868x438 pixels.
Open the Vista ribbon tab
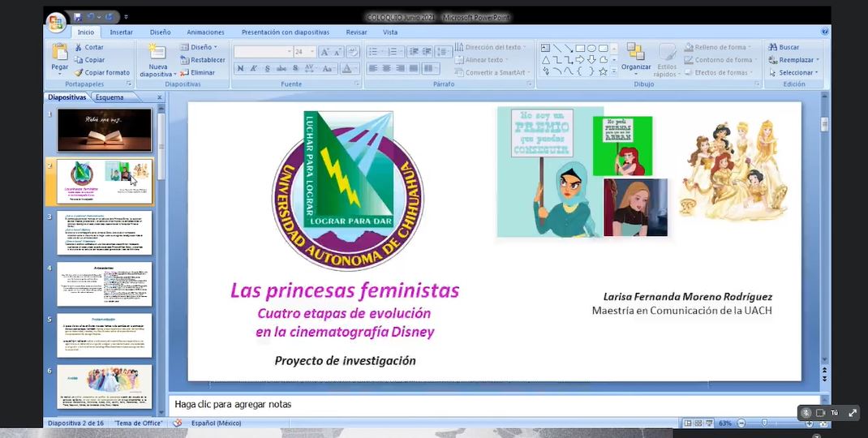[390, 32]
